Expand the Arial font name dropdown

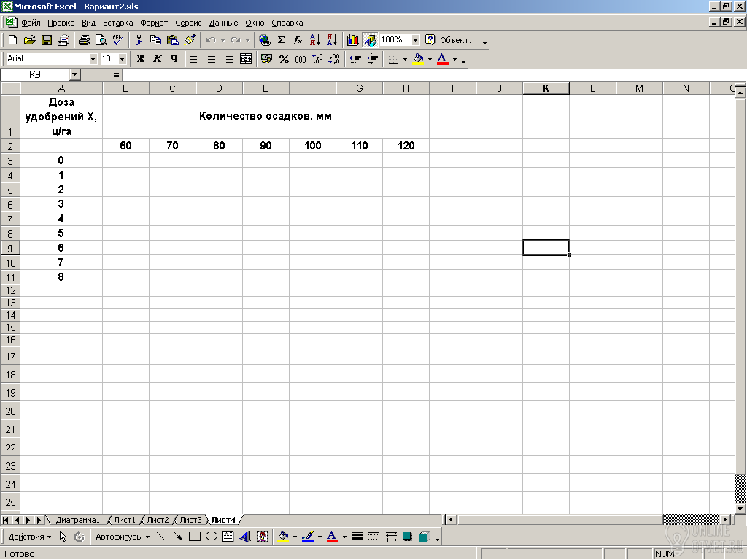[93, 59]
